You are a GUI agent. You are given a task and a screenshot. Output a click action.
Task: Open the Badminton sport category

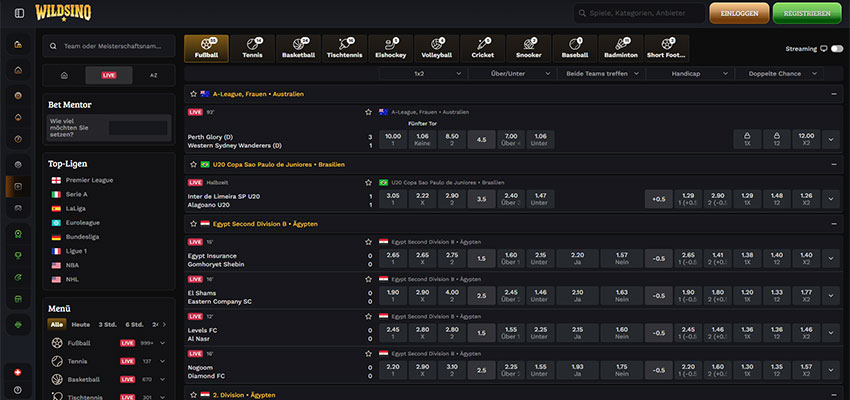621,49
